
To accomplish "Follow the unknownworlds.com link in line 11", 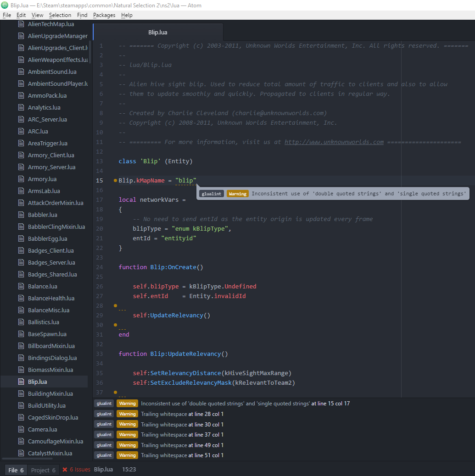I will coord(334,142).
